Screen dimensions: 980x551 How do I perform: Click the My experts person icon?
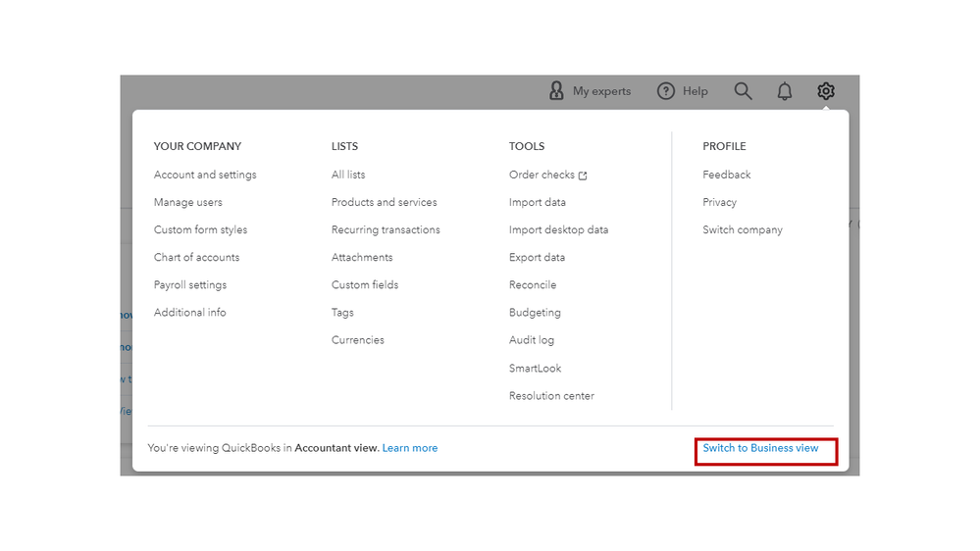[556, 91]
